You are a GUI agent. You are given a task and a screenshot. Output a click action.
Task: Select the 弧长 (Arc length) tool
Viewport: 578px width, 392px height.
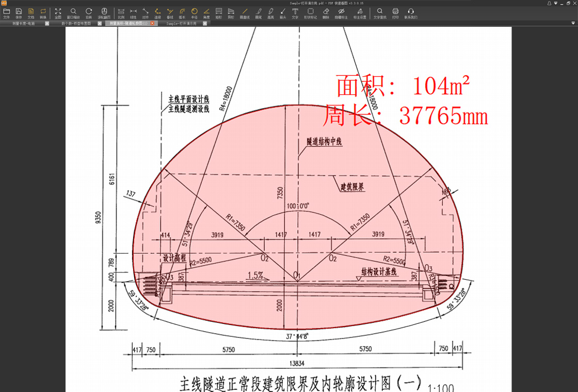click(182, 13)
